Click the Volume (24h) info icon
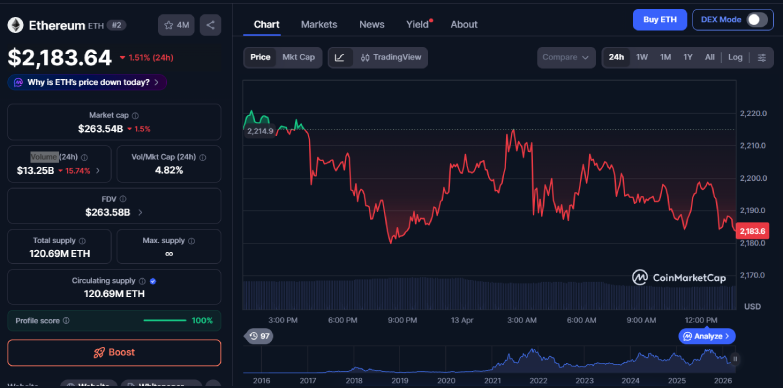This screenshot has height=388, width=783. point(84,157)
